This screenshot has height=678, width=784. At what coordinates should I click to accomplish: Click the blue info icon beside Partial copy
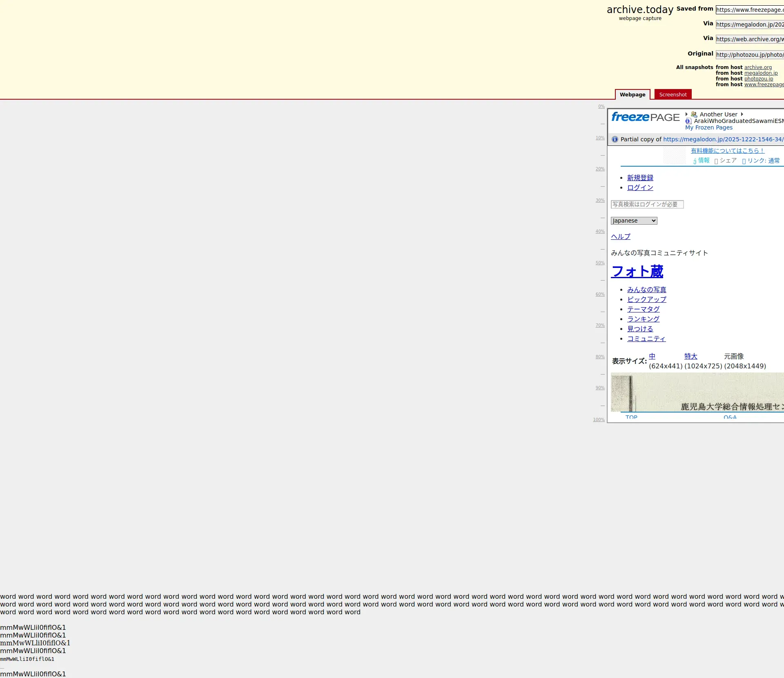coord(615,139)
